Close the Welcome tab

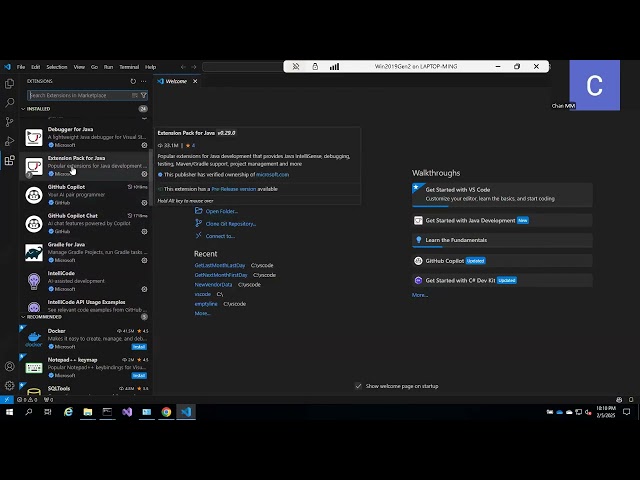tap(195, 81)
